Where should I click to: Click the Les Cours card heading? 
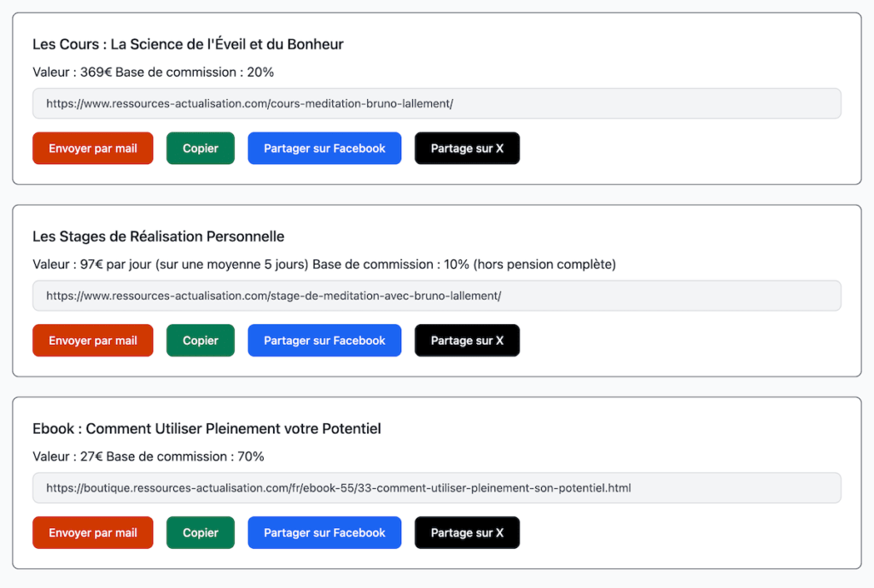[x=187, y=44]
